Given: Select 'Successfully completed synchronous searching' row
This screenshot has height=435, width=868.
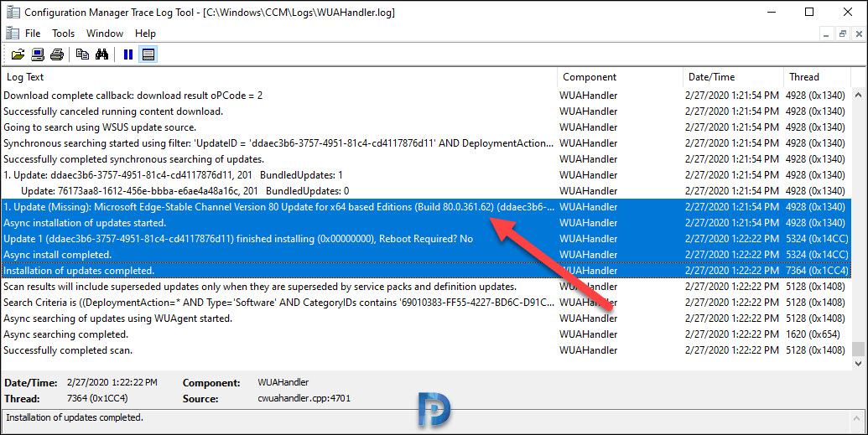Looking at the screenshot, I should point(426,159).
